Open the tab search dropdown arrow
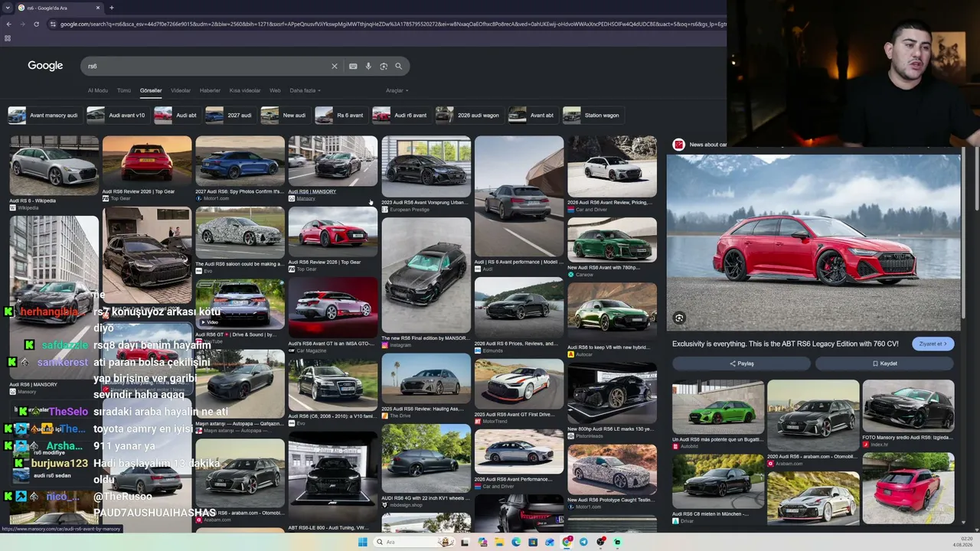 point(7,8)
